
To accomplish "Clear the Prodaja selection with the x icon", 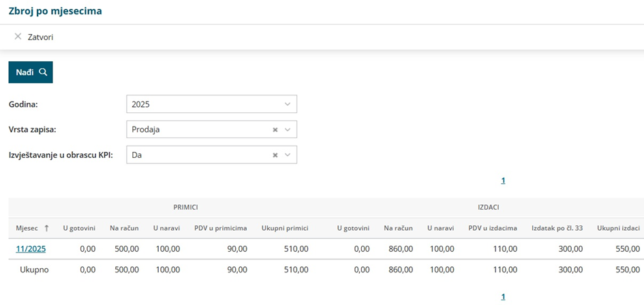I will (x=275, y=129).
